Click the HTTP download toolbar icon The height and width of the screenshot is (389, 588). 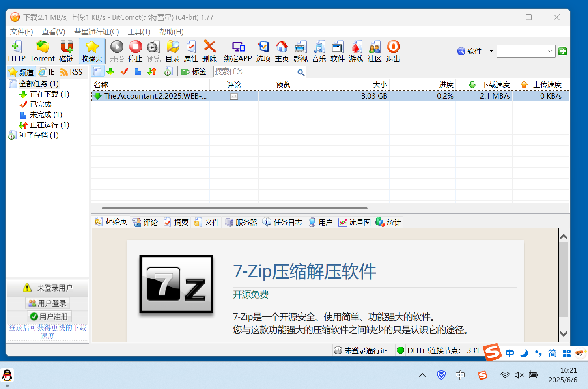point(17,51)
